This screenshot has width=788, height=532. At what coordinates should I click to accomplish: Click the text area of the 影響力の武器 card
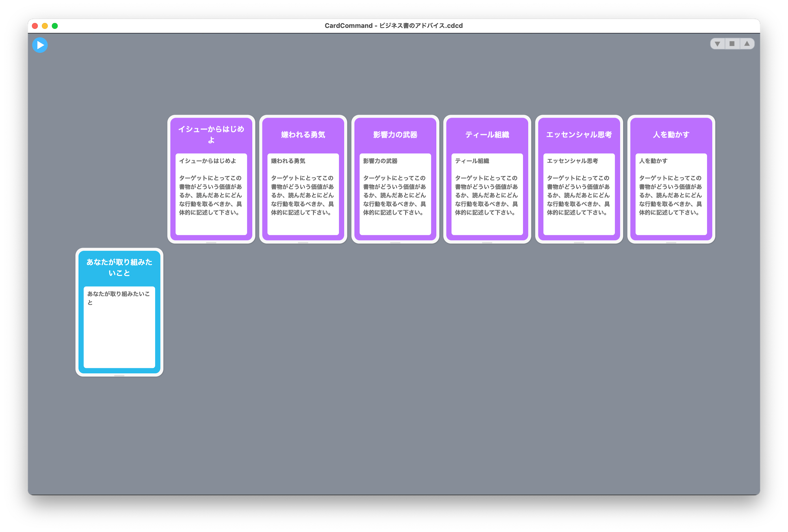tap(395, 195)
